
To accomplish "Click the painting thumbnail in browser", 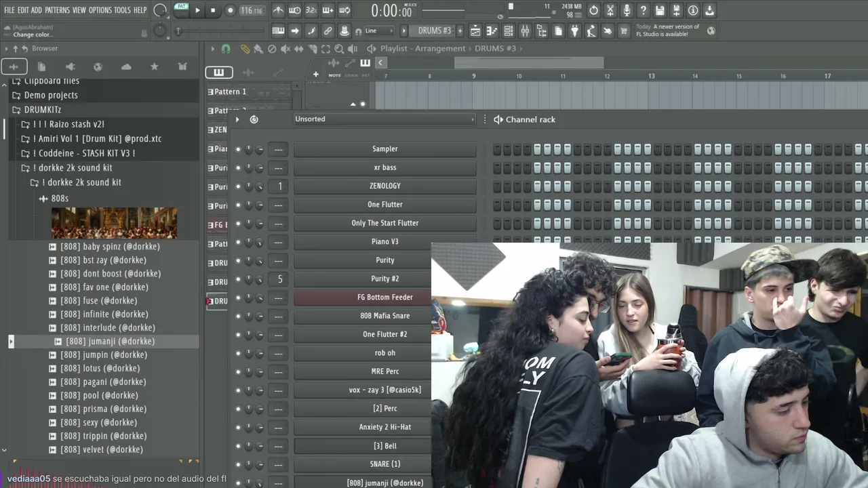I will (x=114, y=223).
